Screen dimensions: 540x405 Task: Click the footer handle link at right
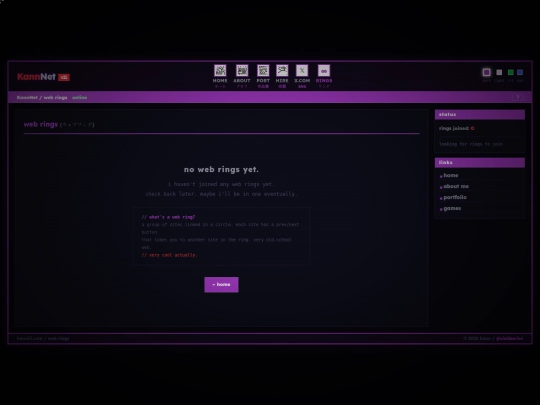509,339
